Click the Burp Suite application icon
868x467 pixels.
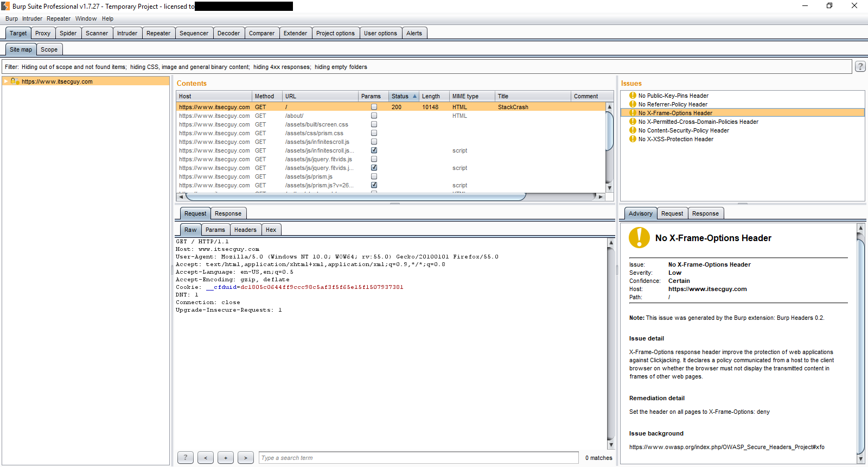[5, 6]
